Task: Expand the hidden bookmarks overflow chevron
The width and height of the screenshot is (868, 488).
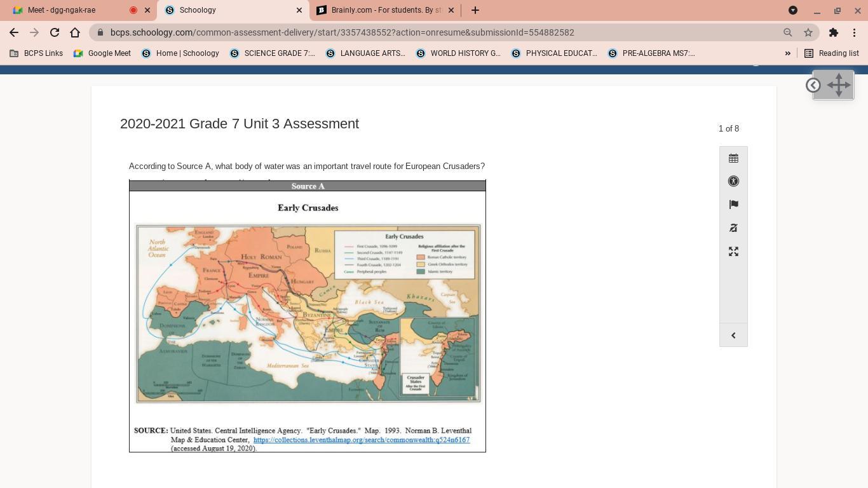Action: tap(787, 53)
